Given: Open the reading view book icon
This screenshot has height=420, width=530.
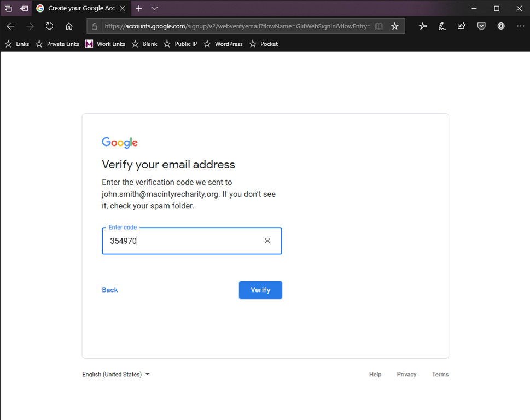Looking at the screenshot, I should 378,26.
